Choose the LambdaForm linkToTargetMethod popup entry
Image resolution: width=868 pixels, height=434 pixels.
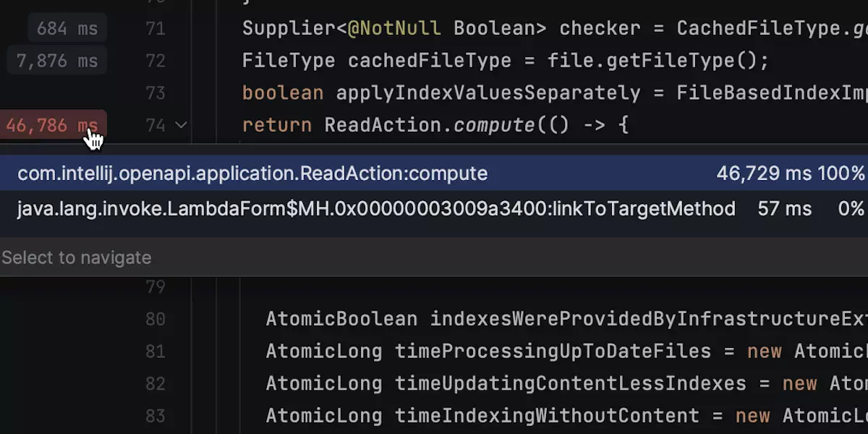coord(376,209)
